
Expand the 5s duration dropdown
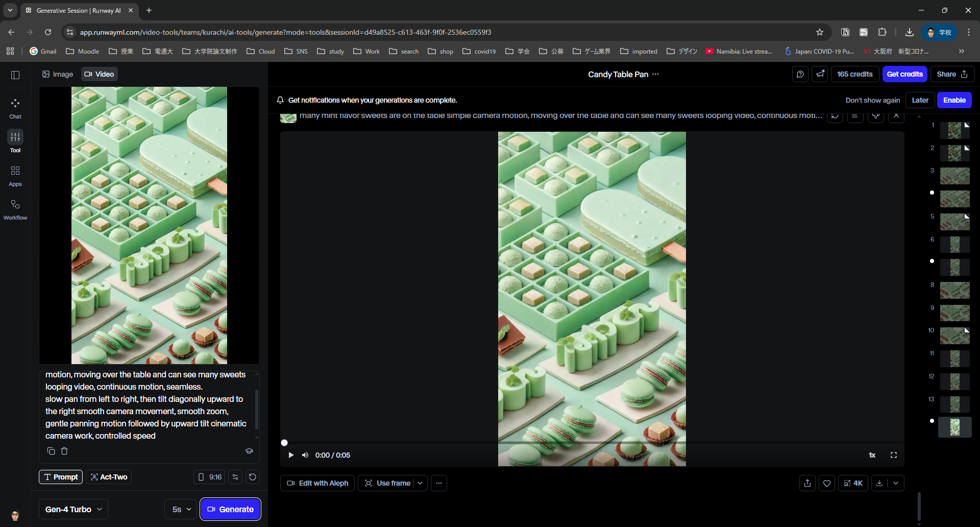[x=181, y=509]
